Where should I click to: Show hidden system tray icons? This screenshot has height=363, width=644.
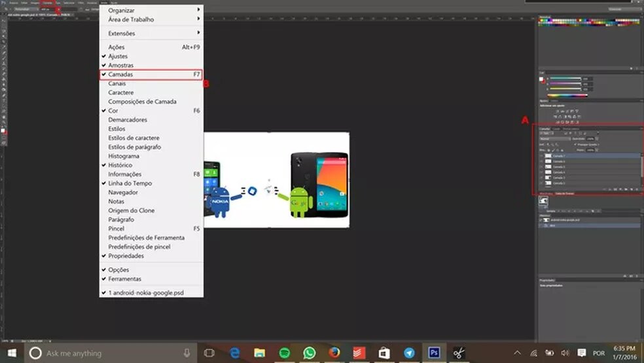517,353
